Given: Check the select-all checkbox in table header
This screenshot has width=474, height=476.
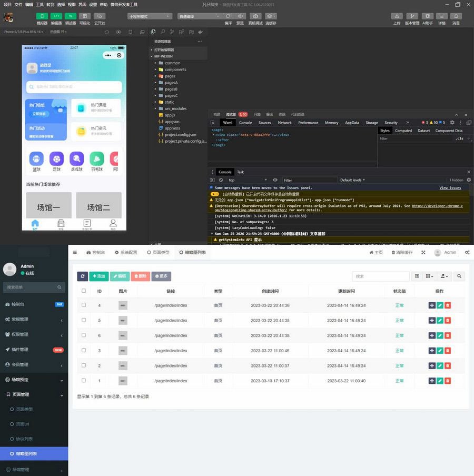Looking at the screenshot, I should pyautogui.click(x=84, y=291).
